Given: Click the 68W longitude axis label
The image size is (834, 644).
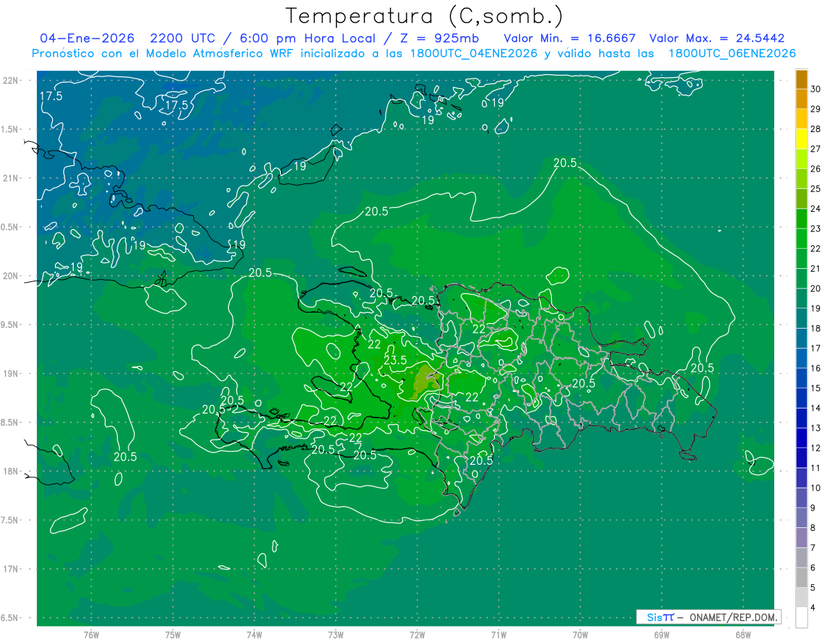Looking at the screenshot, I should [x=742, y=635].
